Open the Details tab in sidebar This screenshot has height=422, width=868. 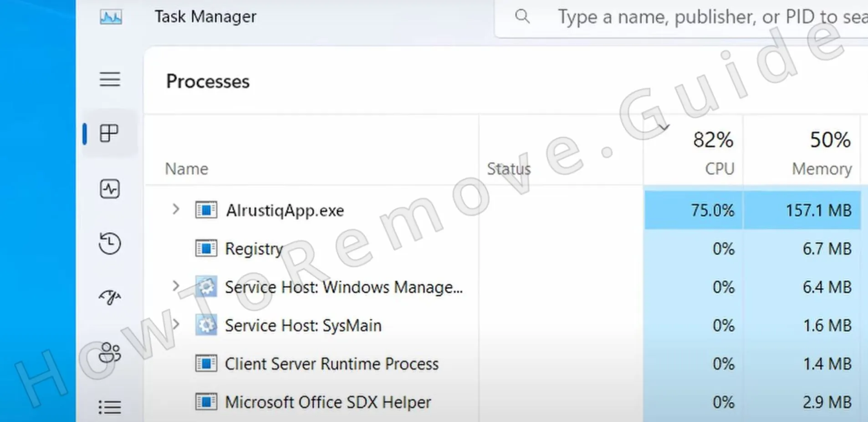[x=110, y=407]
